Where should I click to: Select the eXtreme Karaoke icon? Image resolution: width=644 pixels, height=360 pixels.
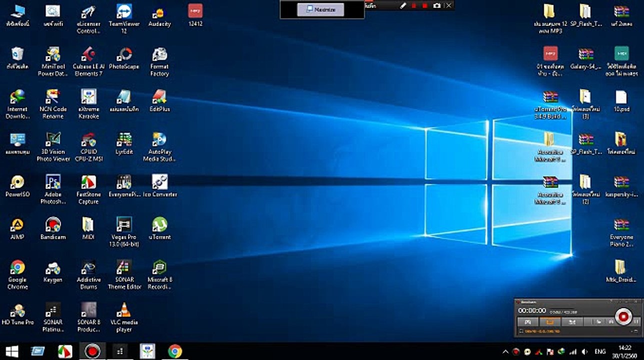pyautogui.click(x=88, y=104)
